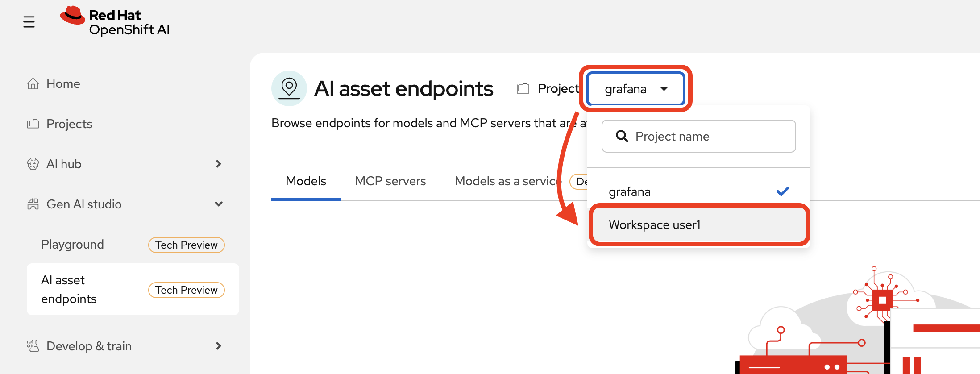This screenshot has height=374, width=980.
Task: Click the Browse endpoints description text
Action: pyautogui.click(x=428, y=123)
